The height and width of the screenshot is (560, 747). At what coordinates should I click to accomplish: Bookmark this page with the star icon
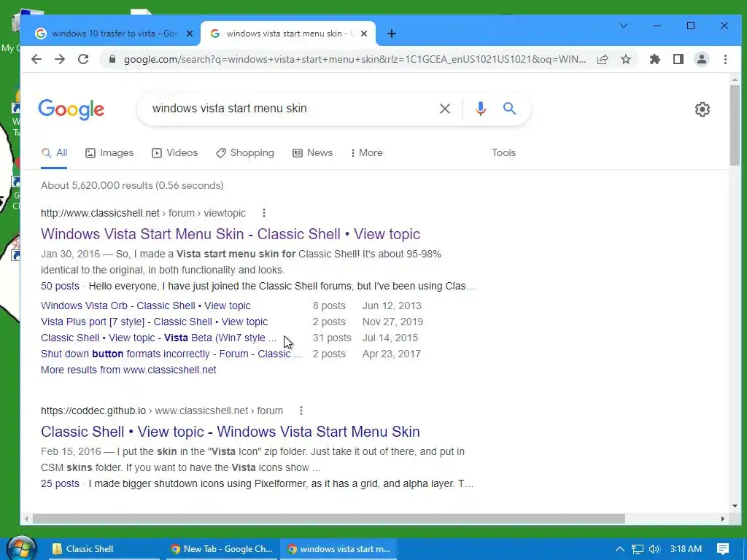626,59
